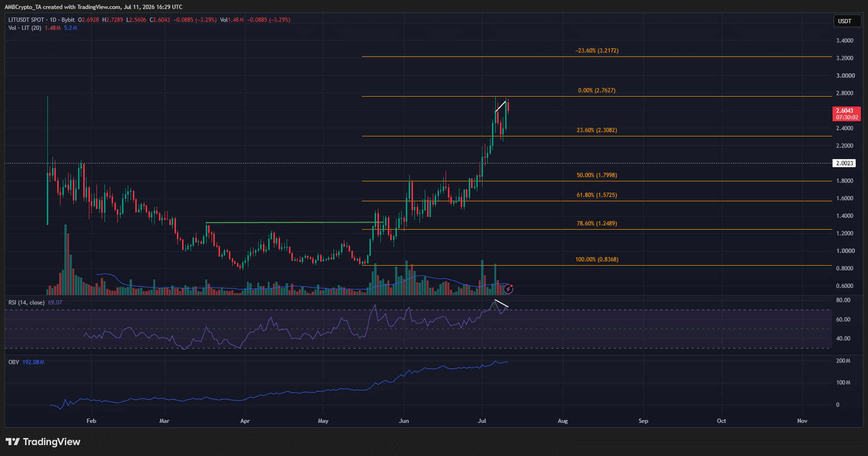Click the -23.60% (3.2172) Fibonacci label
868x456 pixels.
pyautogui.click(x=597, y=51)
